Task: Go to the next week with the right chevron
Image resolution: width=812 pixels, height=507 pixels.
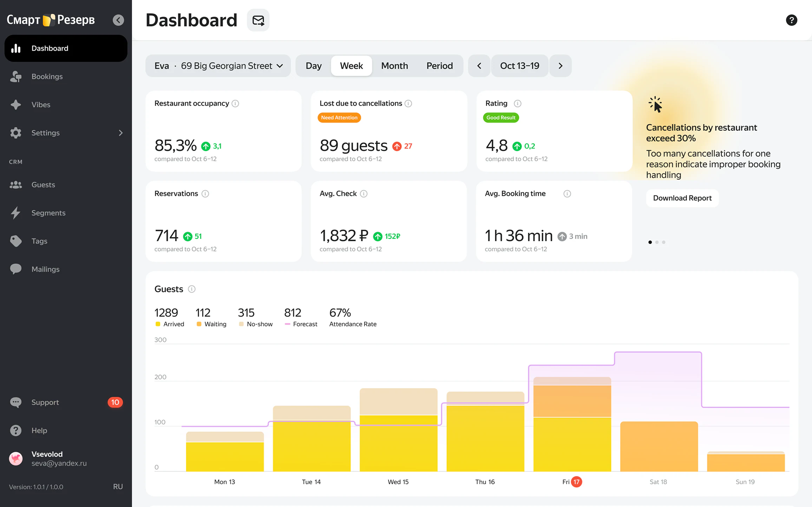Action: point(560,66)
